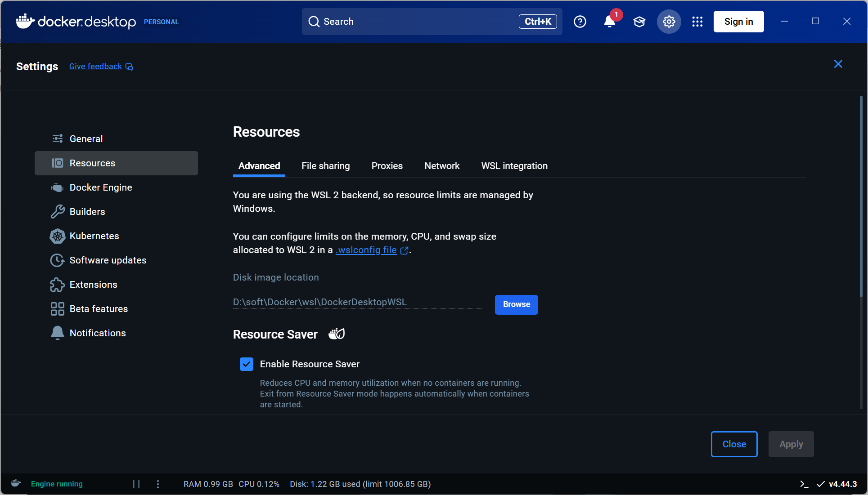The height and width of the screenshot is (495, 868).
Task: Open the Give feedback link
Action: [95, 67]
